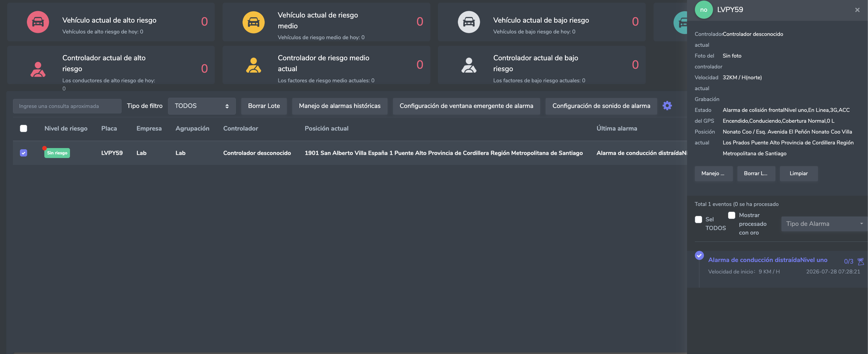The height and width of the screenshot is (354, 868).
Task: Focus the approximate query search field
Action: [x=67, y=106]
